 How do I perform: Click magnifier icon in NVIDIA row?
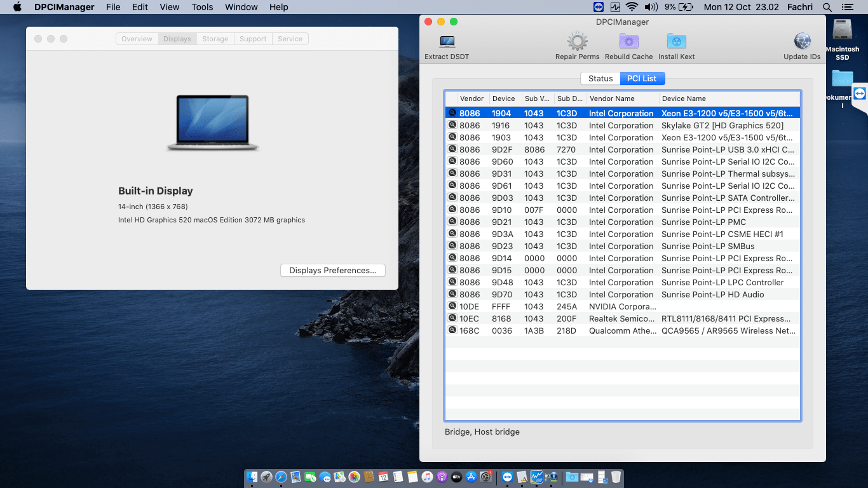pos(452,306)
